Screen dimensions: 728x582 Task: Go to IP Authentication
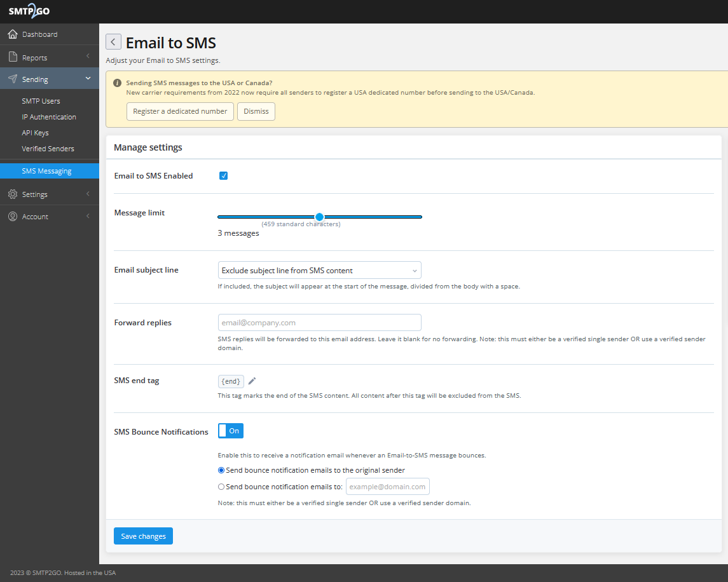coord(49,117)
